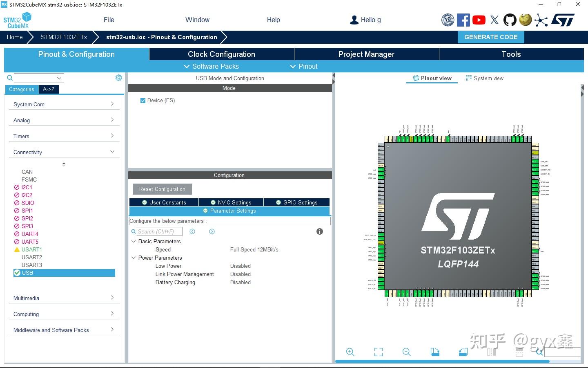Switch to Clock Configuration tab

pyautogui.click(x=221, y=54)
